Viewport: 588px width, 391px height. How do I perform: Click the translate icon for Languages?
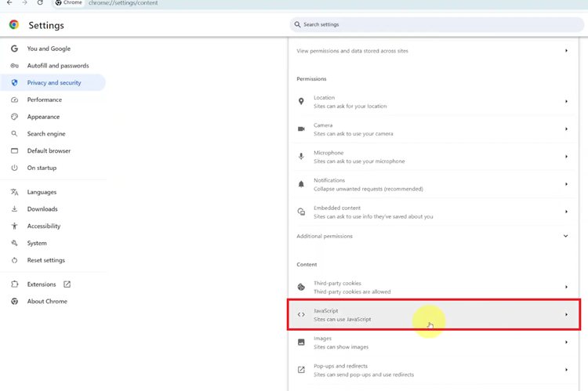pos(14,192)
